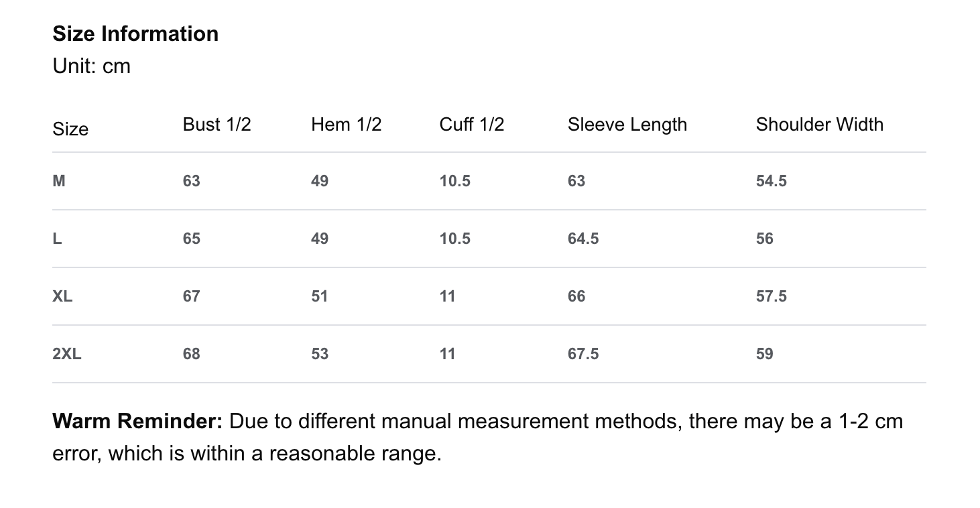
Task: Click the Sleeve Length column header
Action: coord(627,125)
